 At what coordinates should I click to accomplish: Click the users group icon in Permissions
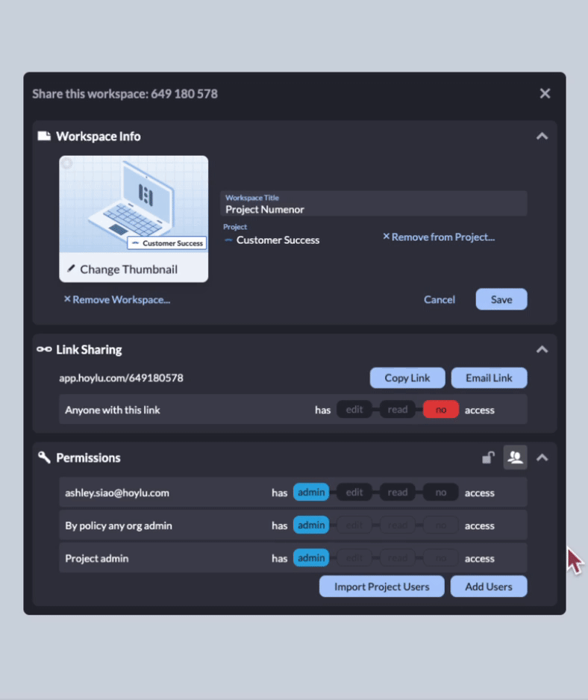click(x=515, y=457)
